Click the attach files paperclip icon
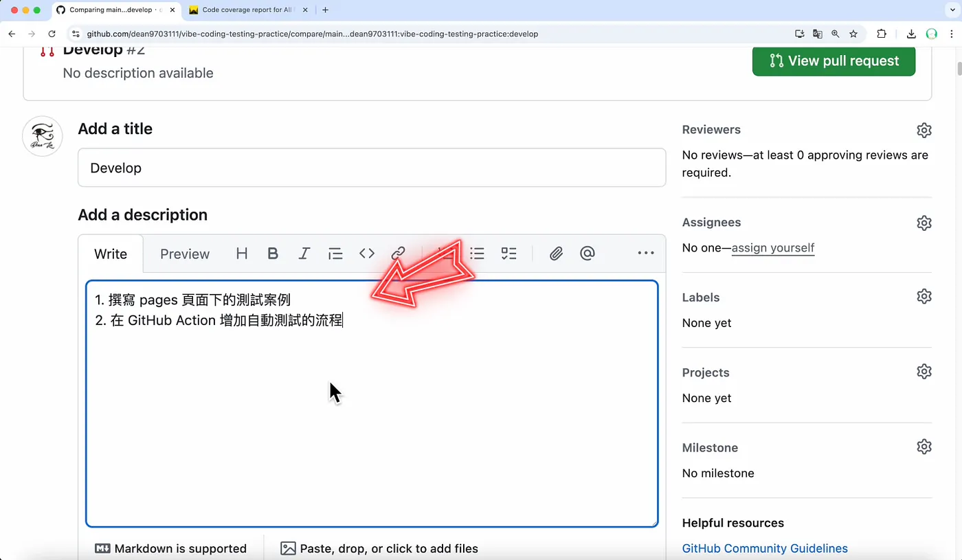This screenshot has width=962, height=560. click(556, 254)
